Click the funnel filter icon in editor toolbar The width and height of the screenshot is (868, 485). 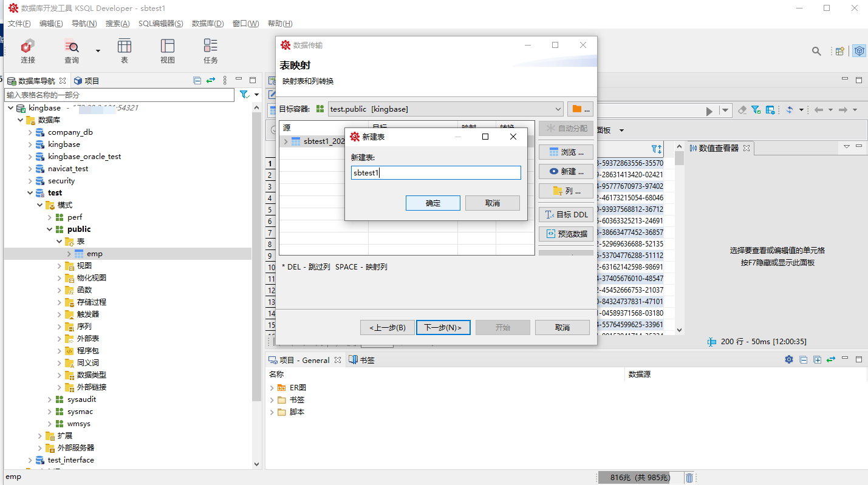[756, 110]
